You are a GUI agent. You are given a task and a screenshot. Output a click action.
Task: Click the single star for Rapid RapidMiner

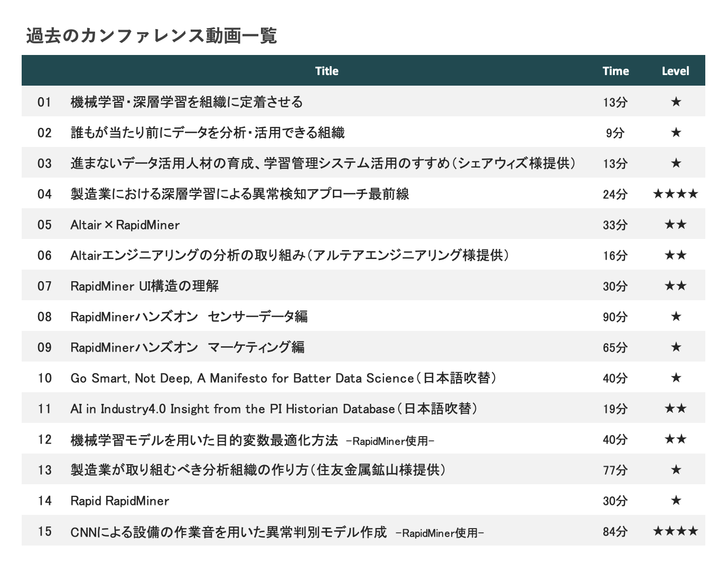click(676, 500)
